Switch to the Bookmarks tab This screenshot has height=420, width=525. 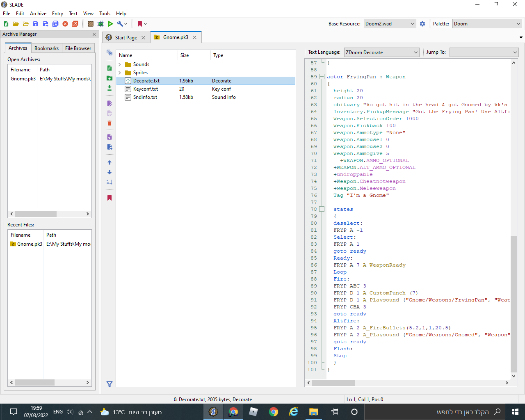tap(46, 48)
